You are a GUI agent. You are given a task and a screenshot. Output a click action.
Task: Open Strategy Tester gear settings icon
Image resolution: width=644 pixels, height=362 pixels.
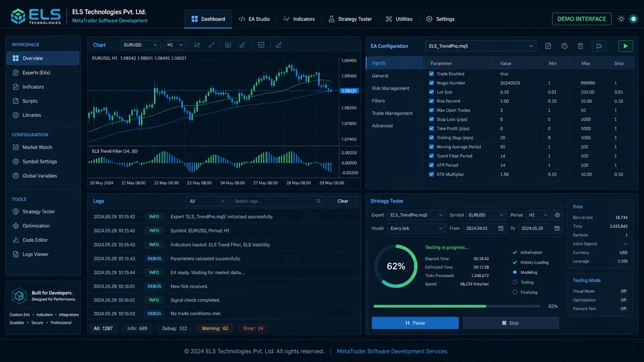tap(557, 215)
